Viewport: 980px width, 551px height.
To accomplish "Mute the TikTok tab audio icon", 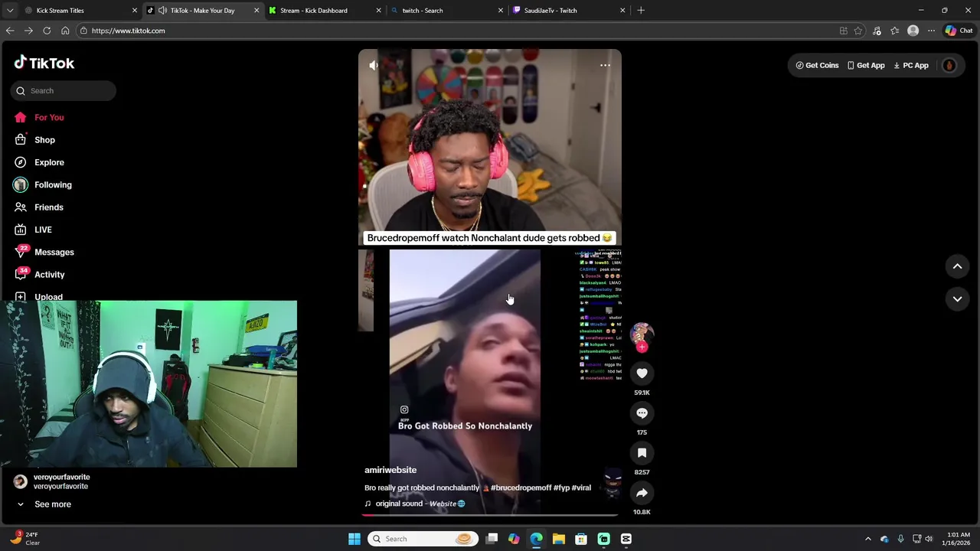I will (x=162, y=11).
